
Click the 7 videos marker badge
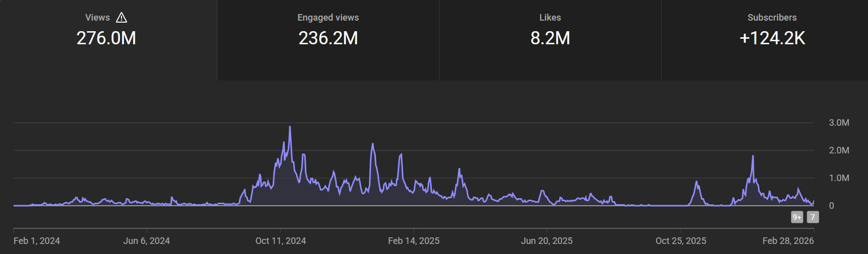(x=813, y=217)
